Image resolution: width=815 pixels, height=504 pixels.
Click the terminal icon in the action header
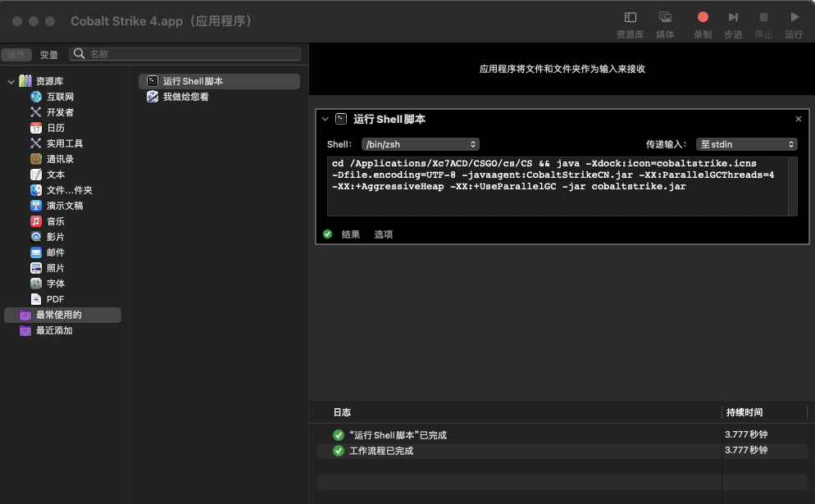click(341, 119)
